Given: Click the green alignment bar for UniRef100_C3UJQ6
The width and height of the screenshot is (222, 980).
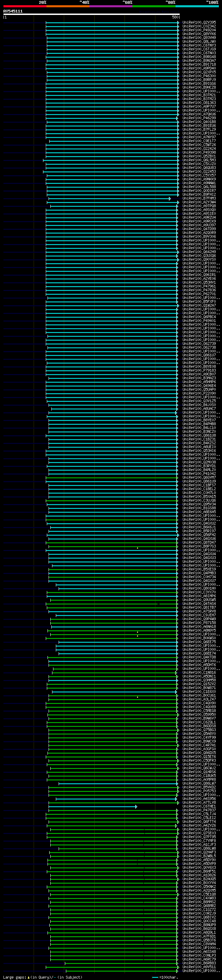Looking at the screenshot, I should [112, 501].
